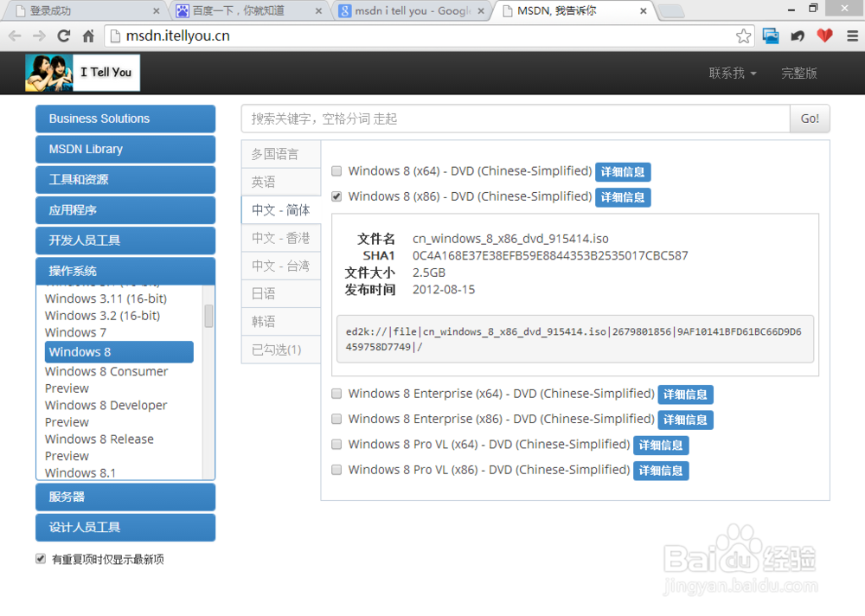Open the 已勾选(1) tab
Image resolution: width=865 pixels, height=616 pixels.
(281, 350)
